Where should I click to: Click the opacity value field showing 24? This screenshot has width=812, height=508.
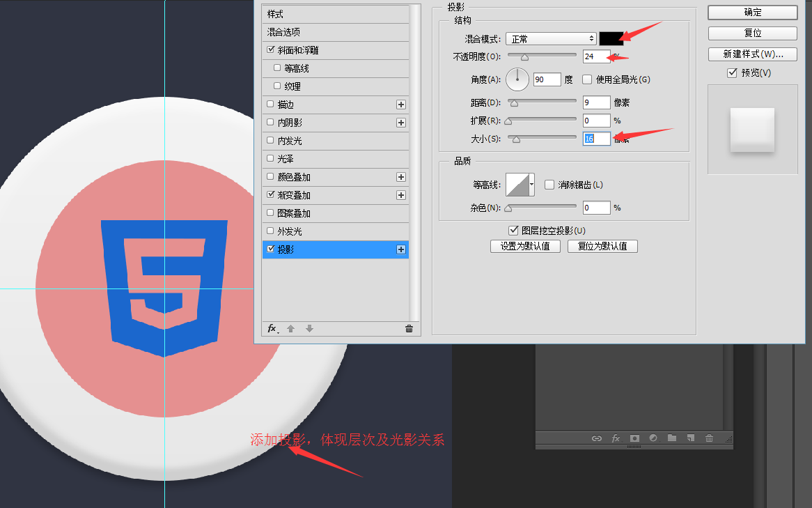[597, 56]
